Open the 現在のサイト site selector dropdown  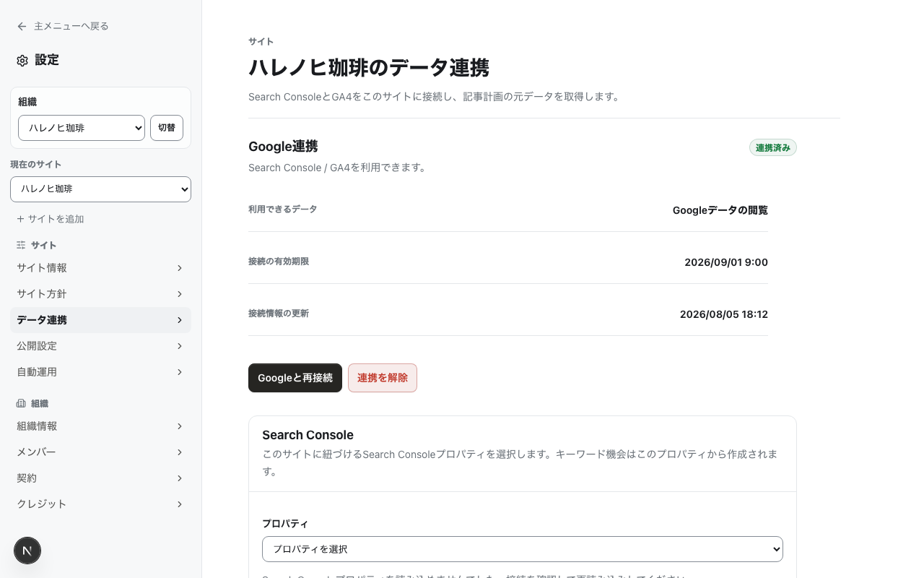point(100,189)
